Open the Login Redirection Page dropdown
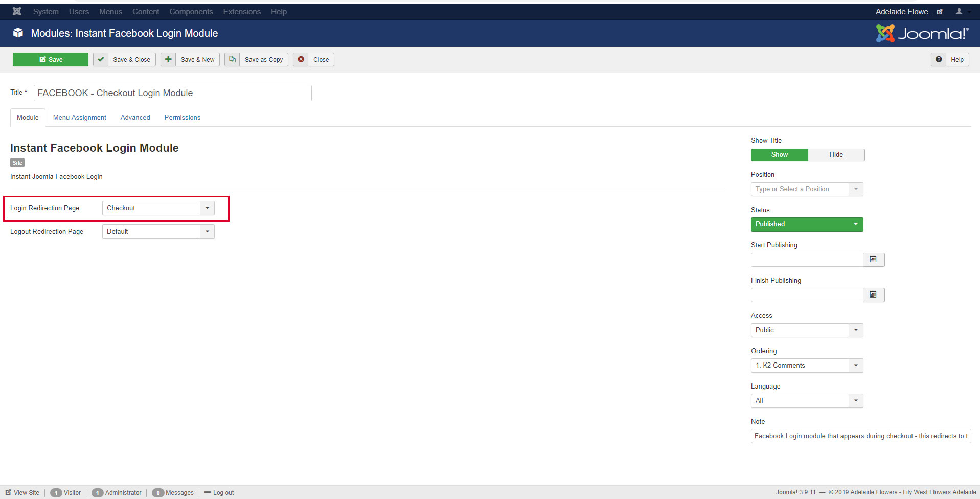980x499 pixels. pyautogui.click(x=158, y=208)
